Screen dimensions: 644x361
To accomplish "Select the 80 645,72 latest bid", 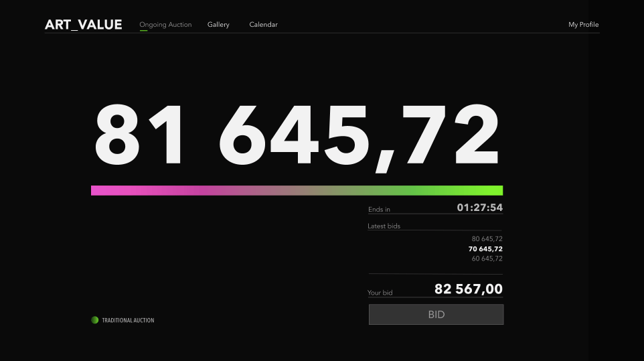I will [x=487, y=238].
